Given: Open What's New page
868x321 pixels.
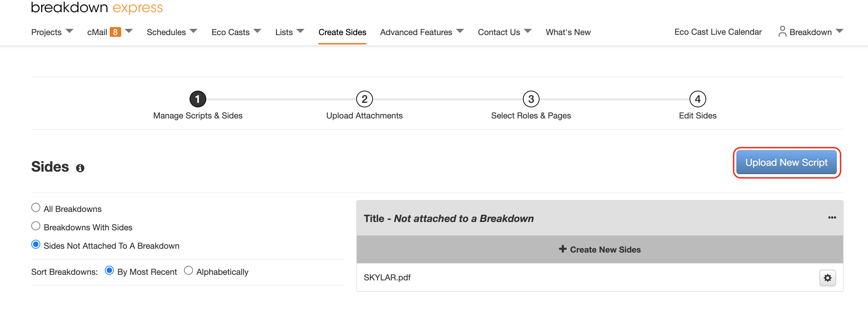Looking at the screenshot, I should click(568, 32).
